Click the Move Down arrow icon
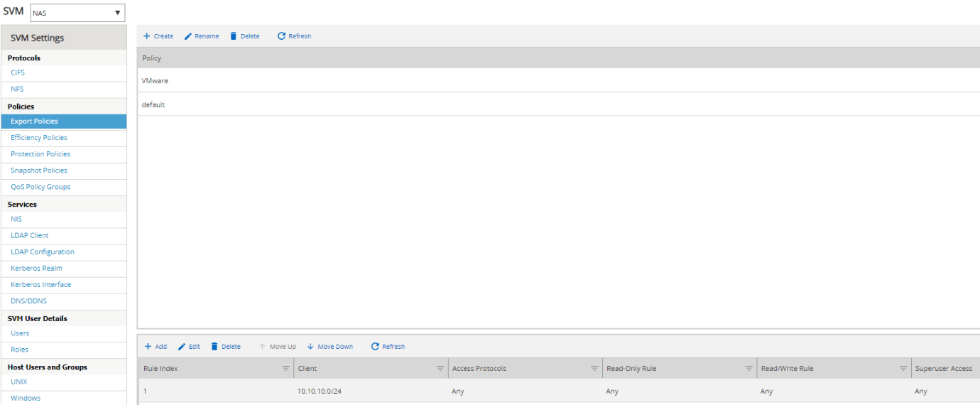 coord(310,347)
